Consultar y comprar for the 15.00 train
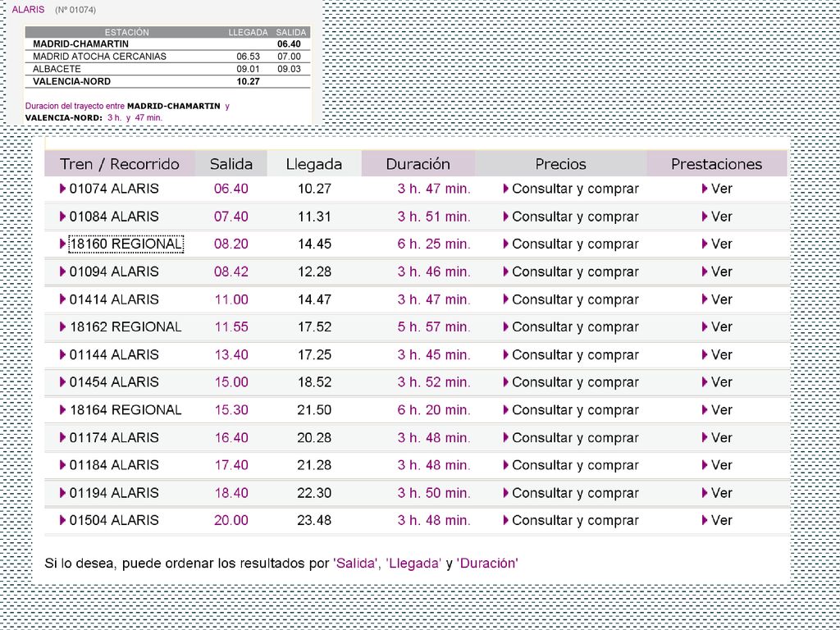This screenshot has width=840, height=630. [x=575, y=382]
